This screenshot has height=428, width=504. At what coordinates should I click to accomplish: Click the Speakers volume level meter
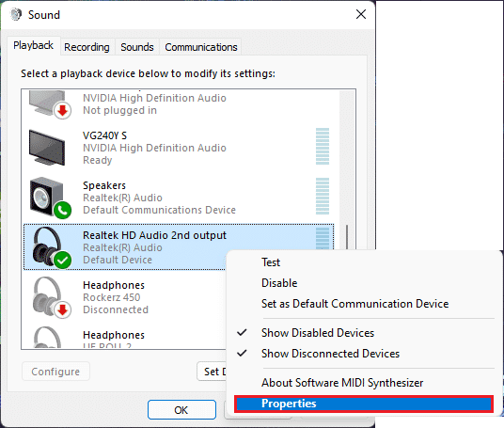click(323, 197)
